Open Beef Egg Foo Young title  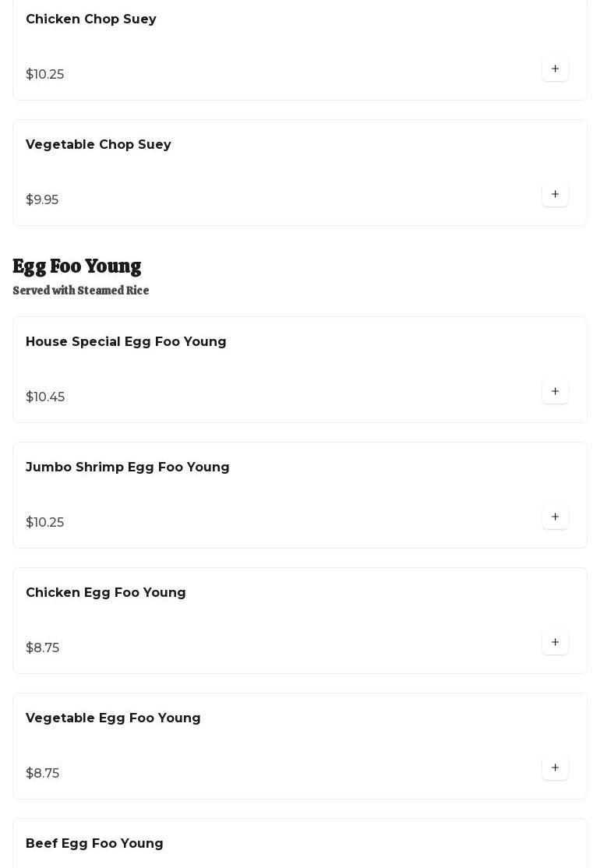tap(94, 843)
